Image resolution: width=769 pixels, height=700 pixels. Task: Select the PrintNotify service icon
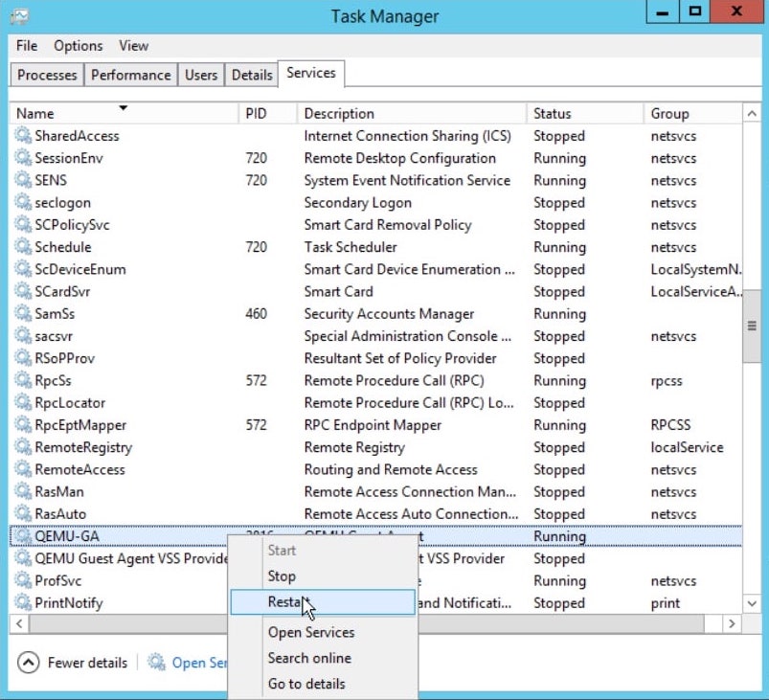coord(23,603)
